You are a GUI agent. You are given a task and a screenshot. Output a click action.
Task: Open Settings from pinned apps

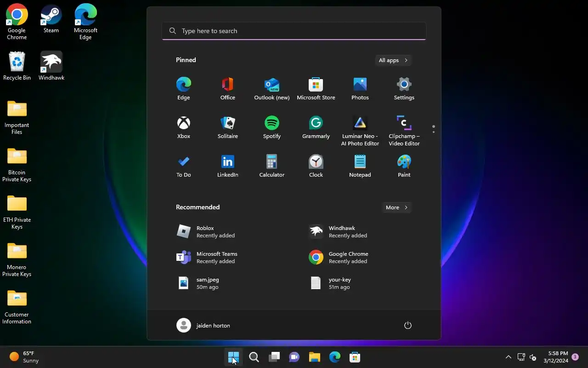pos(404,89)
